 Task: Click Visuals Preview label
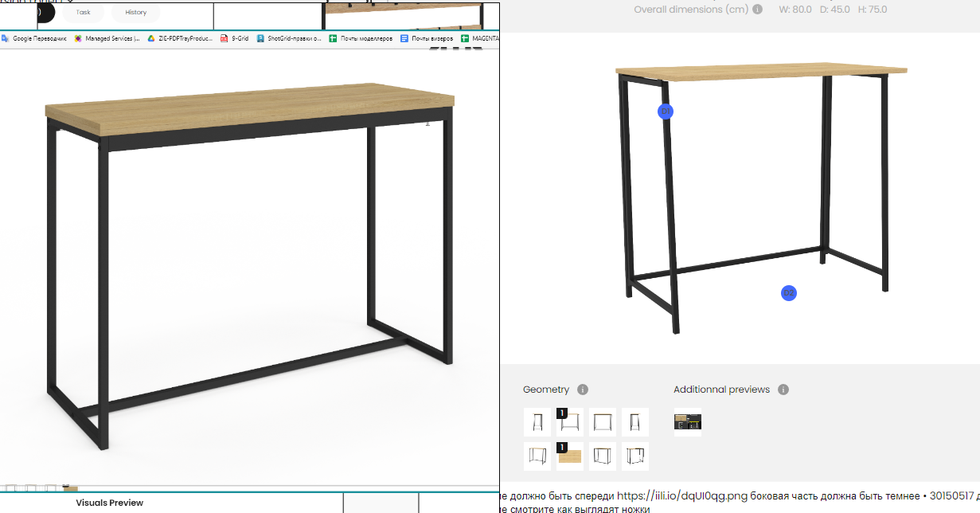coord(110,503)
